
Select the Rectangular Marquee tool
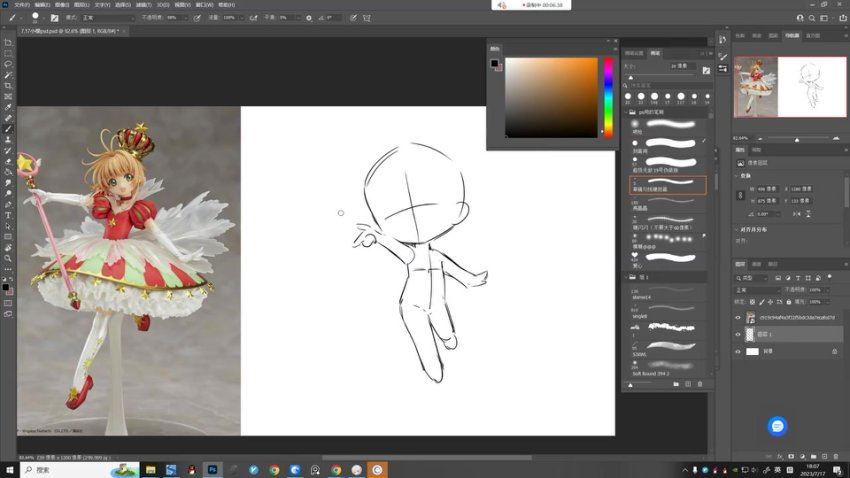[8, 54]
